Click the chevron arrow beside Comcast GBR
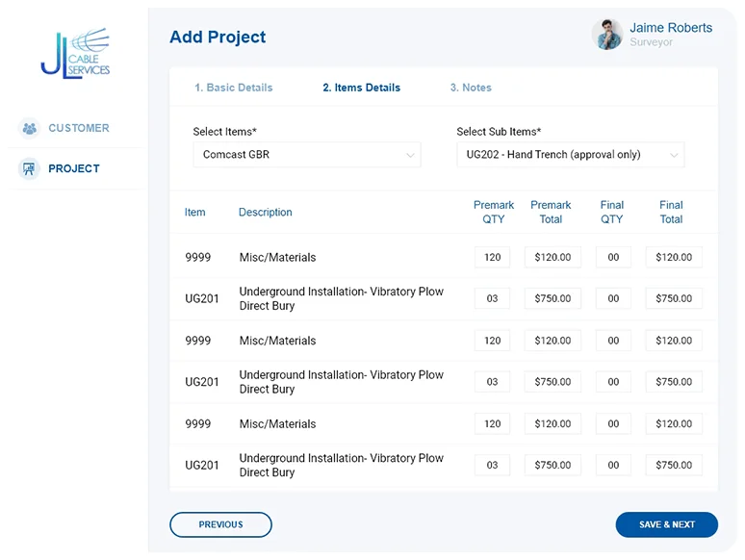745x560 pixels. tap(410, 155)
